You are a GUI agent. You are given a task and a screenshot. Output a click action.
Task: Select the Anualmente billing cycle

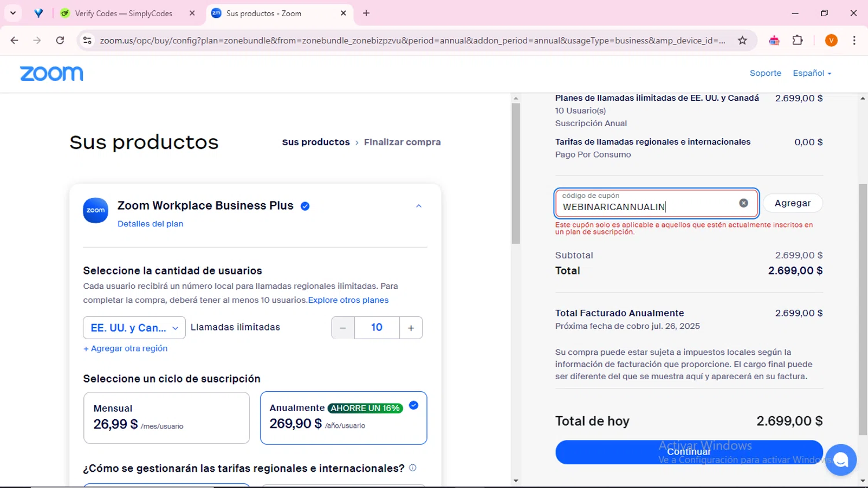(x=344, y=418)
